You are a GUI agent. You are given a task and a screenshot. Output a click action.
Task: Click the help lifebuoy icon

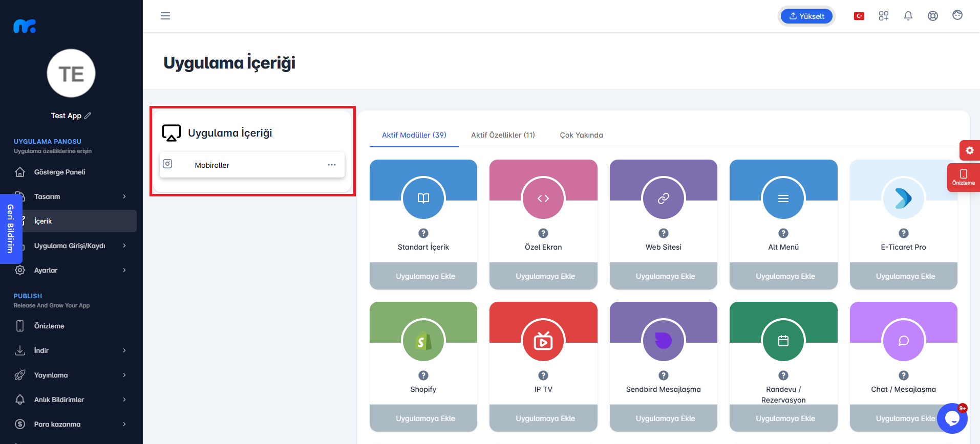pyautogui.click(x=933, y=16)
